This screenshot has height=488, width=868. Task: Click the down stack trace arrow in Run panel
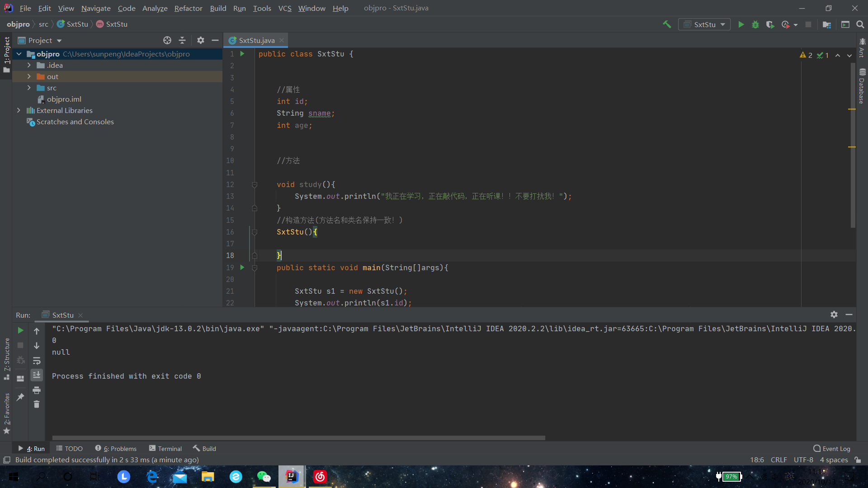click(x=37, y=346)
